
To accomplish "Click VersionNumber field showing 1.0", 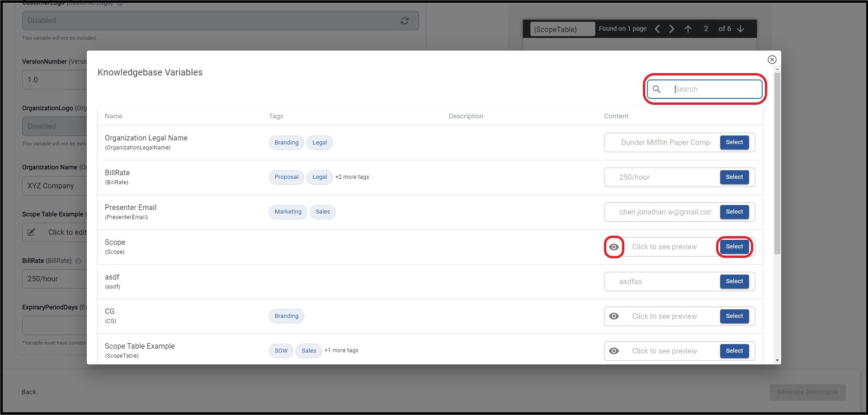I will pyautogui.click(x=54, y=80).
